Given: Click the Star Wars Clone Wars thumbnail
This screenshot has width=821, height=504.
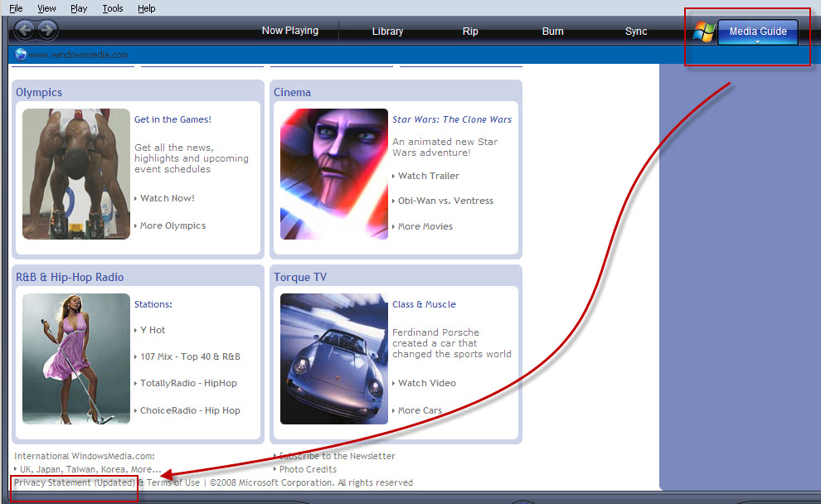Looking at the screenshot, I should [334, 174].
